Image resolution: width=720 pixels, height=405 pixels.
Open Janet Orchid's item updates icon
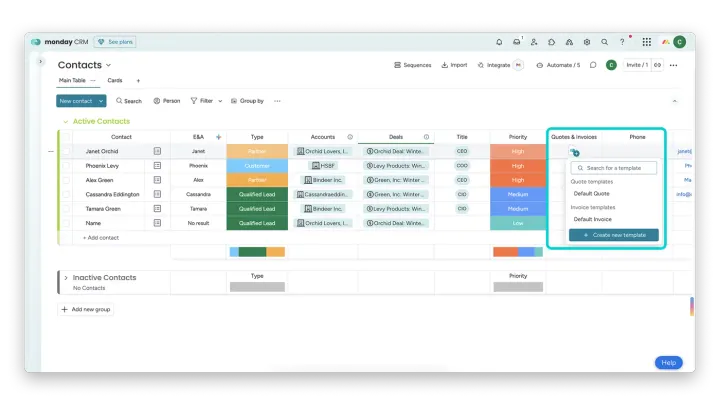tap(157, 151)
